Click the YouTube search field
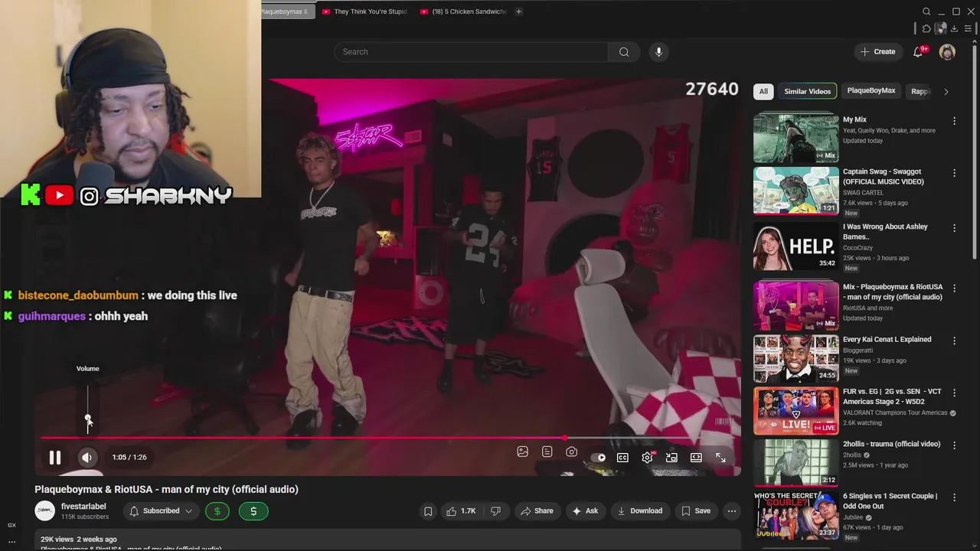980x551 pixels. (472, 52)
